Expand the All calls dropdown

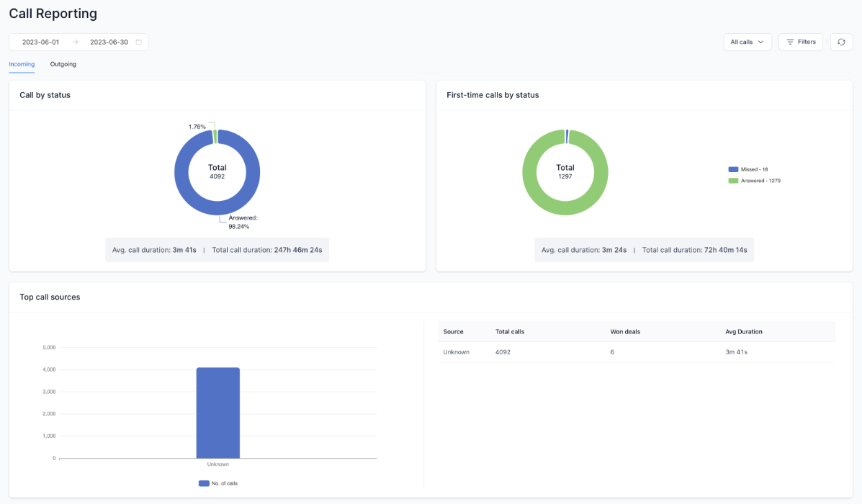[x=747, y=42]
